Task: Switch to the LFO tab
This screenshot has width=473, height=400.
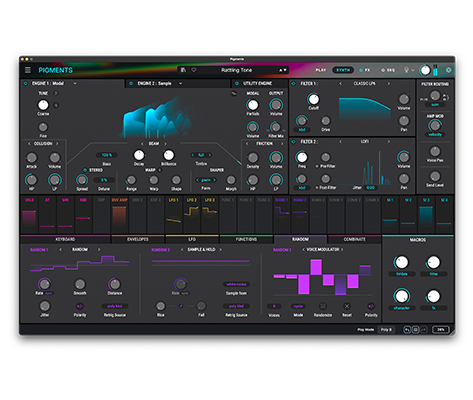Action: [x=192, y=239]
